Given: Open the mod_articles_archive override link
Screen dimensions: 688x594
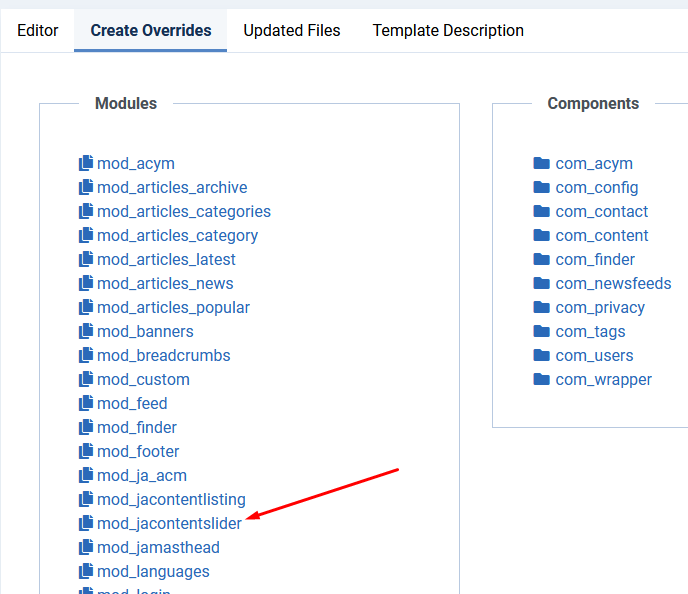Looking at the screenshot, I should click(x=172, y=188).
